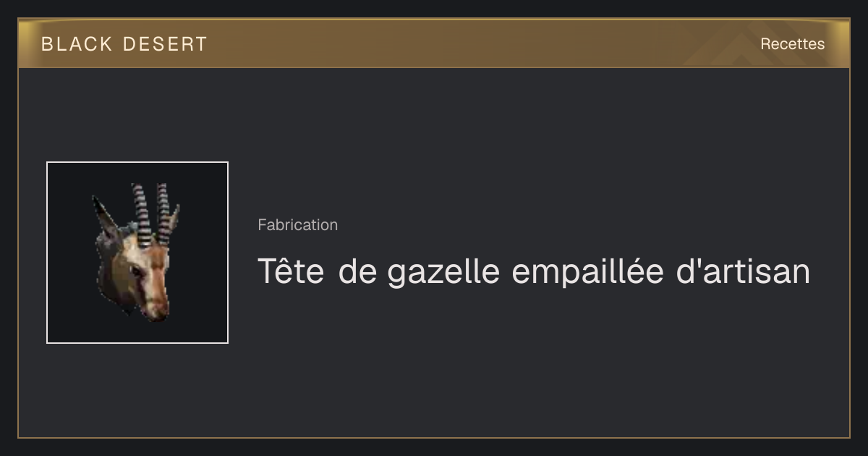Image resolution: width=868 pixels, height=456 pixels.
Task: Click the stuffed gazelle head icon
Action: point(137,251)
